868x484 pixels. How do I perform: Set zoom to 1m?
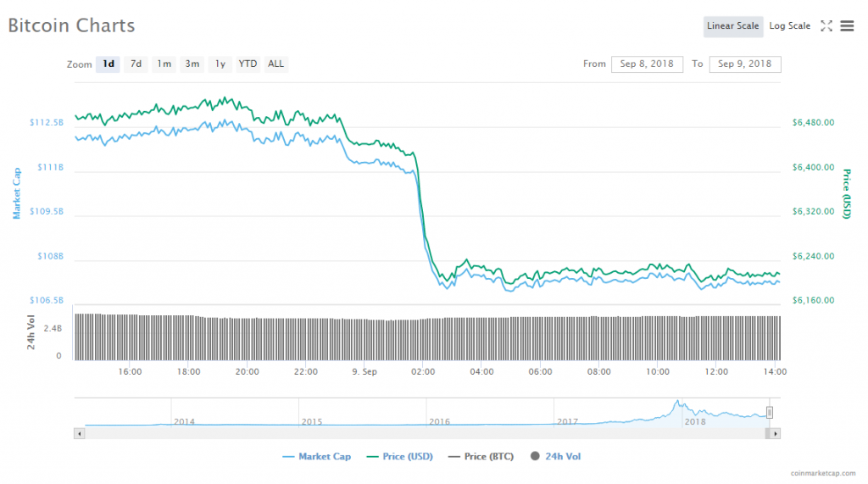(x=164, y=64)
